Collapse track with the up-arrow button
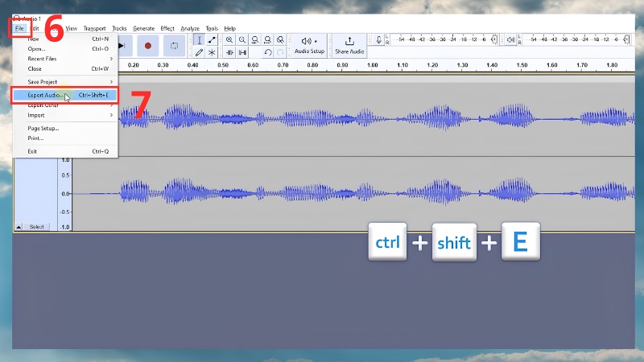 point(19,227)
